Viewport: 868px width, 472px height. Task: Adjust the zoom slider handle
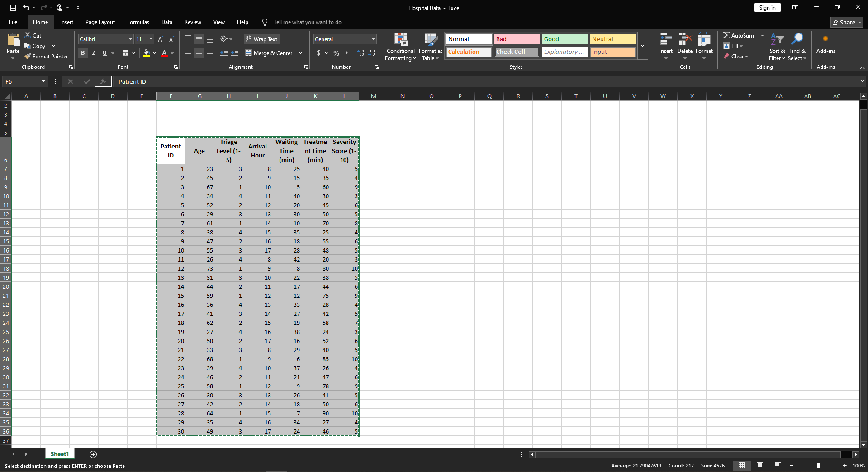tap(818, 466)
